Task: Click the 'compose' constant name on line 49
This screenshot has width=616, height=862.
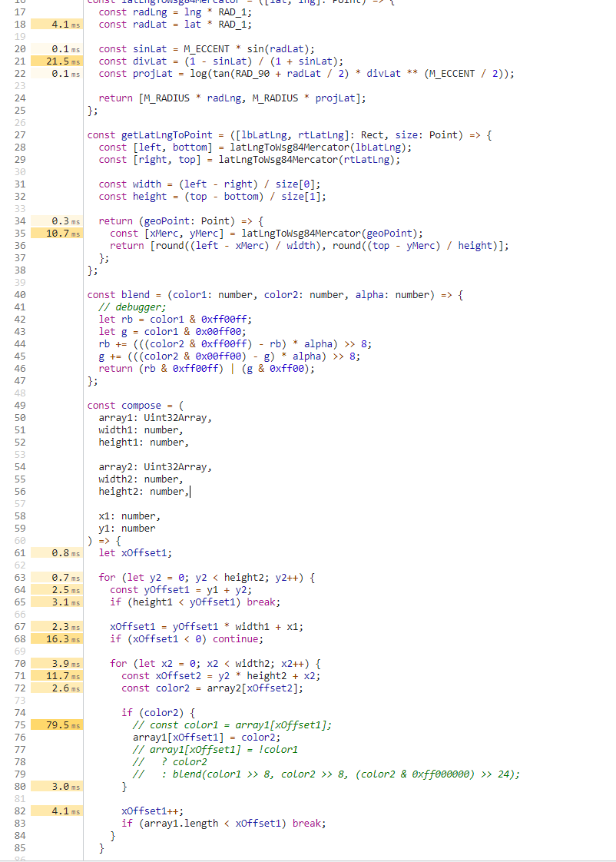Action: click(141, 406)
